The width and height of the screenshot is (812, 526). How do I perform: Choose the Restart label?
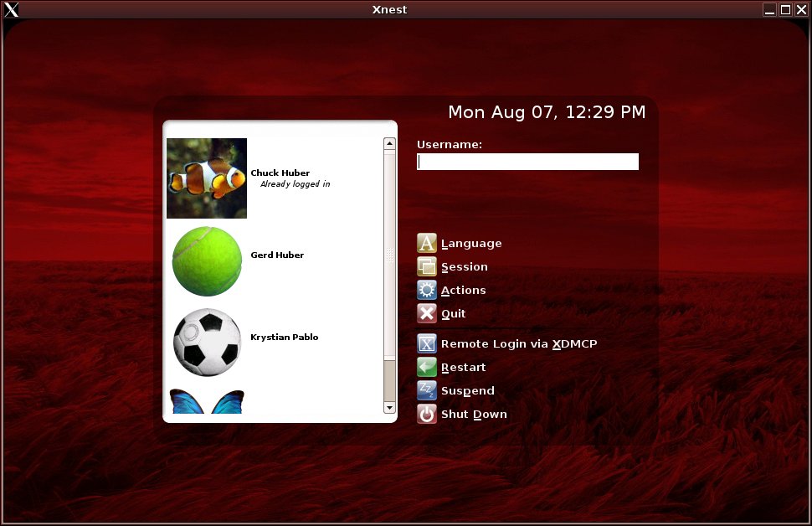coord(464,368)
